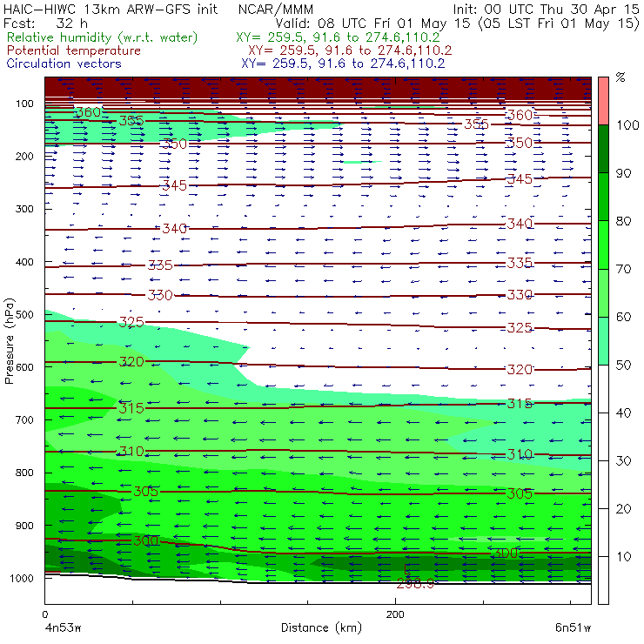Click the '0' distance axis tick label
Viewport: 644px width, 644px height.
pyautogui.click(x=44, y=614)
